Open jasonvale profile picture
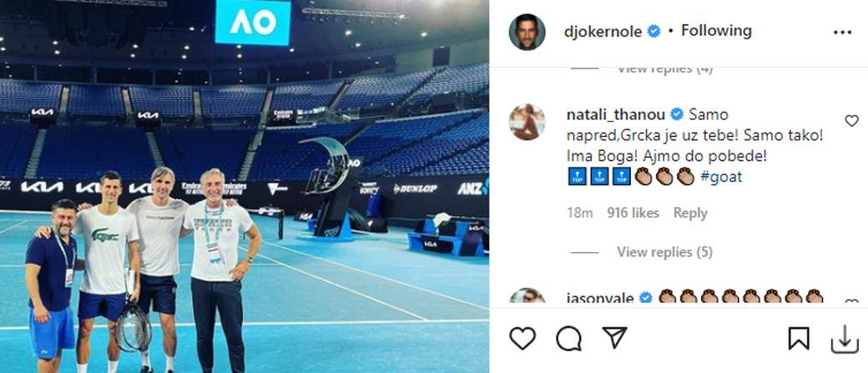The width and height of the screenshot is (868, 373). pos(527,296)
